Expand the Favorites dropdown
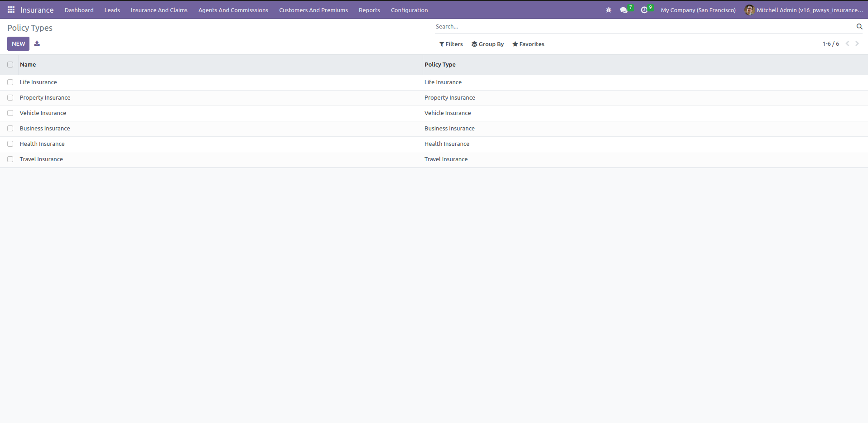Viewport: 868px width, 423px height. tap(528, 44)
